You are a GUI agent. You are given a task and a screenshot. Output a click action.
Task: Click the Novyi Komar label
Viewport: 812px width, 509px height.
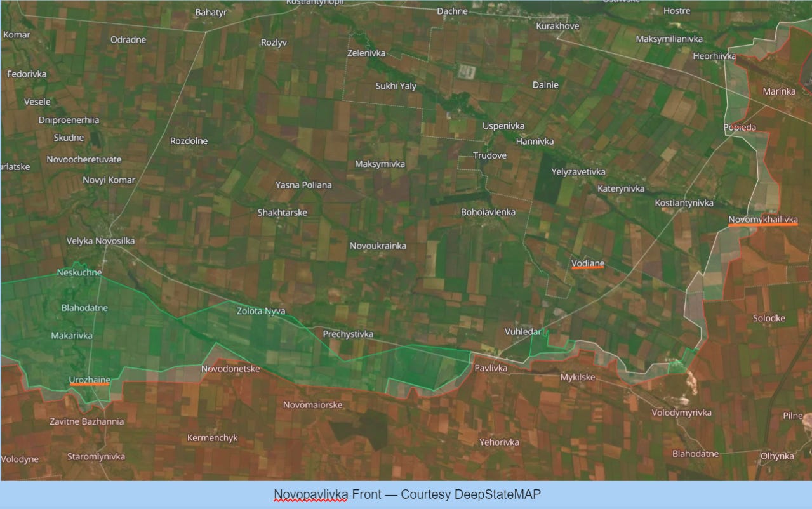[x=109, y=180]
